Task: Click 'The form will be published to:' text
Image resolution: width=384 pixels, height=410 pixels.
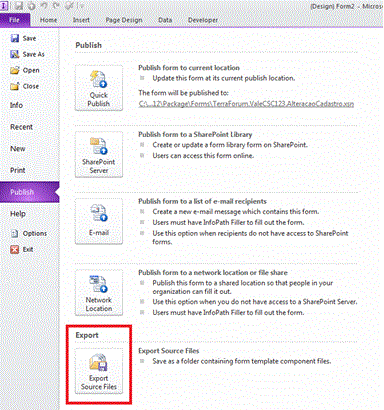Action: [183, 93]
